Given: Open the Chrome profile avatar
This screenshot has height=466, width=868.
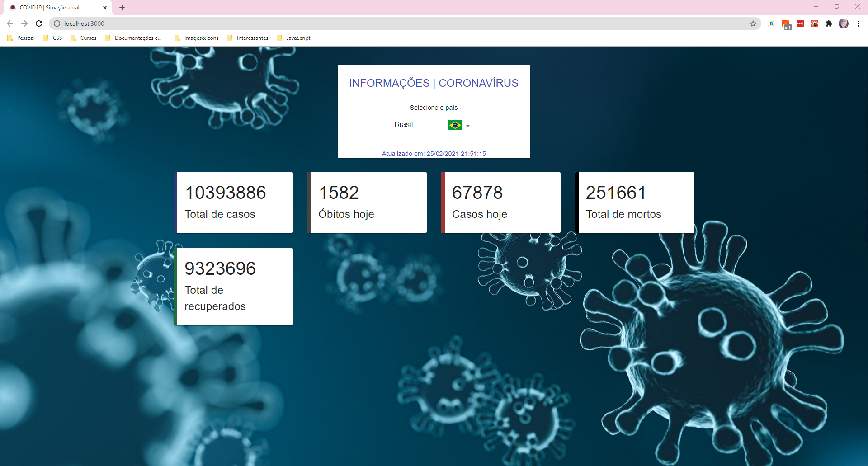Looking at the screenshot, I should (844, 24).
